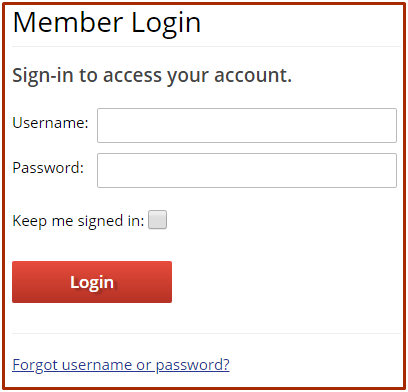408x392 pixels.
Task: Click the word "Member" in the page heading
Action: tap(68, 22)
